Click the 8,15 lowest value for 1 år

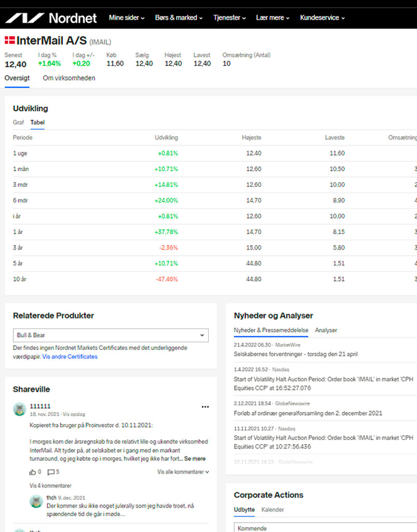click(339, 232)
